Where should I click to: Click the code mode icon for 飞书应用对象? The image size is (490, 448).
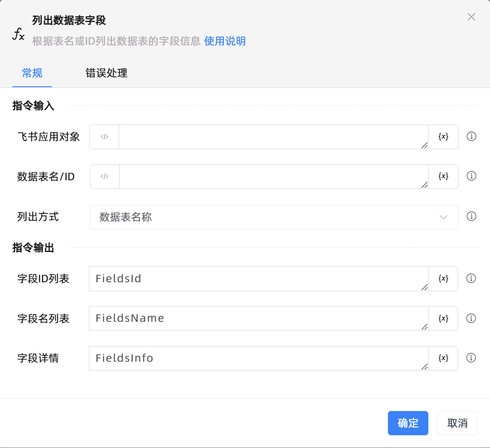104,137
